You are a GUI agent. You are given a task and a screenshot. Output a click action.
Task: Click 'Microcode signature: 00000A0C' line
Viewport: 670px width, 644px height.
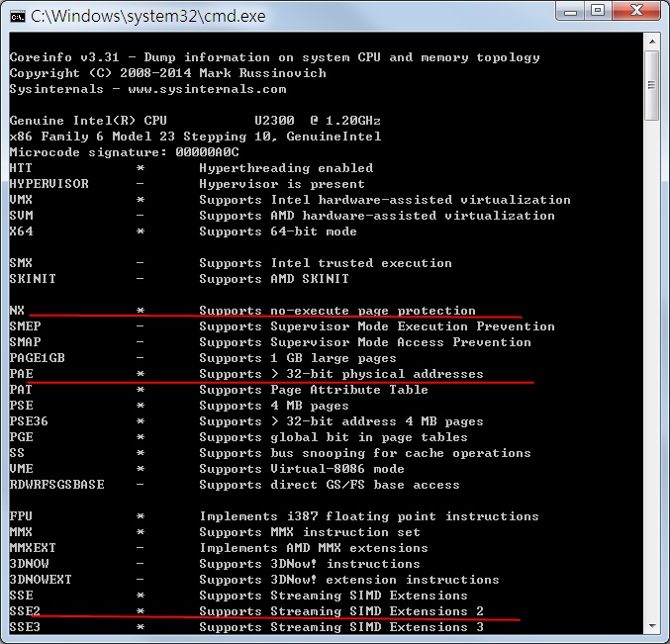[x=124, y=152]
